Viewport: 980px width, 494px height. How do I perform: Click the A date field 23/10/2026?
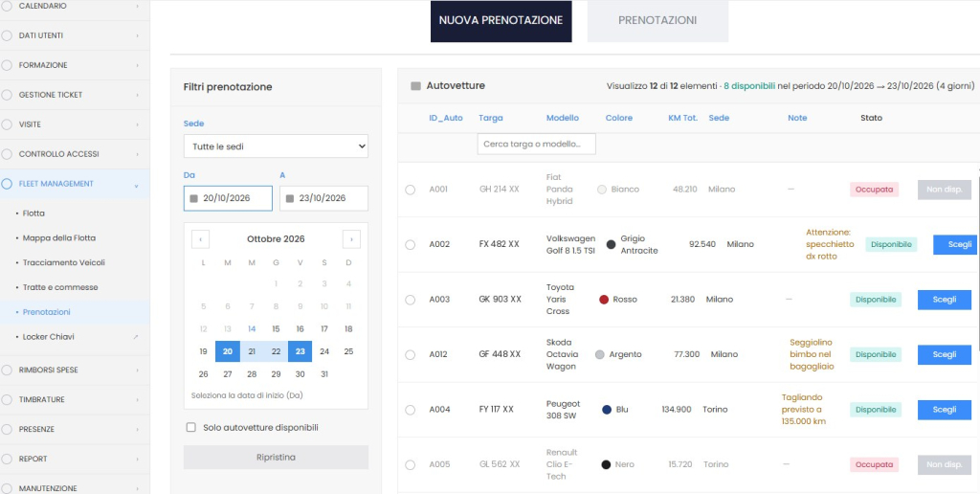click(323, 198)
